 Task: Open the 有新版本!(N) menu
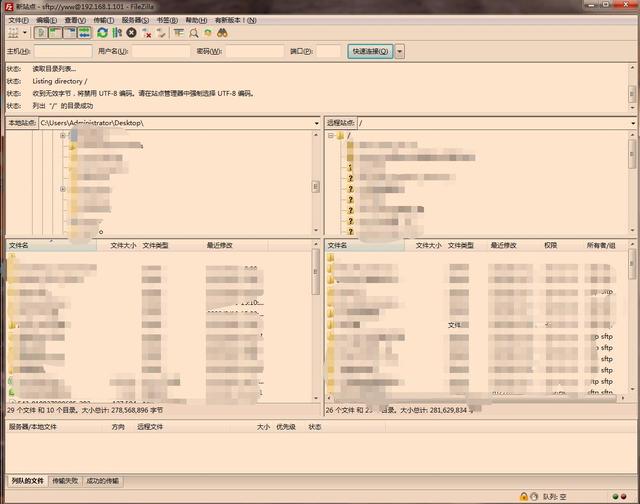pyautogui.click(x=236, y=20)
